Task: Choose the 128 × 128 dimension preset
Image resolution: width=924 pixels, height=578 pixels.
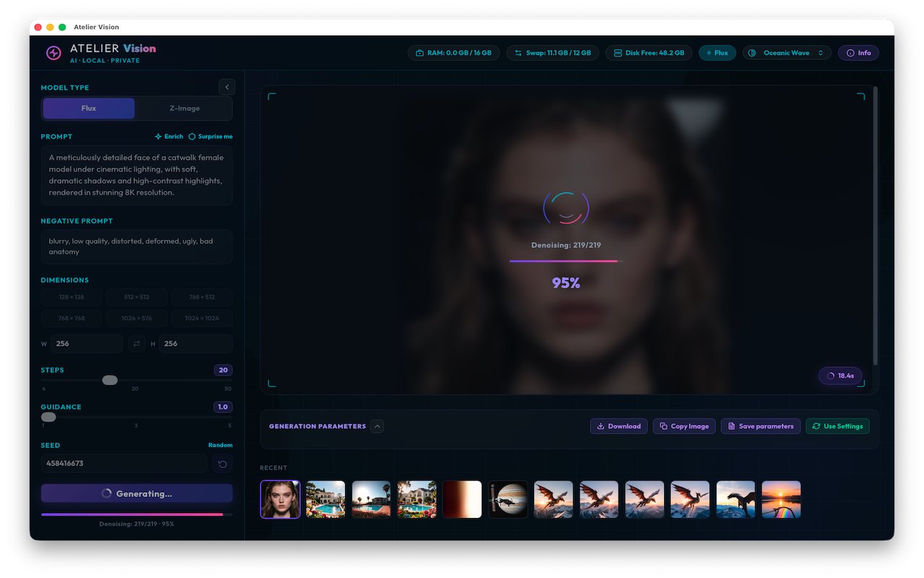Action: (71, 297)
